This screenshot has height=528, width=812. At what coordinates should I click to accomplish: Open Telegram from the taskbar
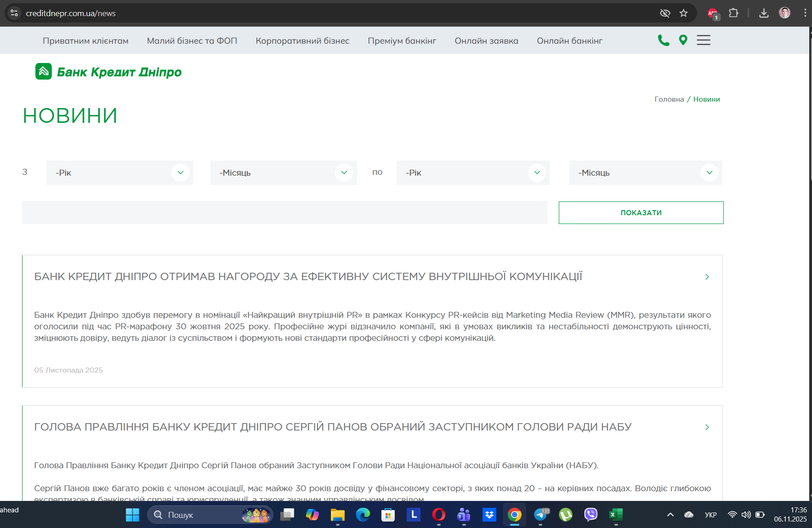click(540, 515)
